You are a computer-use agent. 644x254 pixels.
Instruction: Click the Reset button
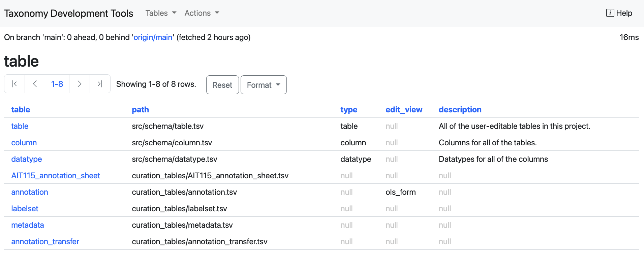click(222, 85)
